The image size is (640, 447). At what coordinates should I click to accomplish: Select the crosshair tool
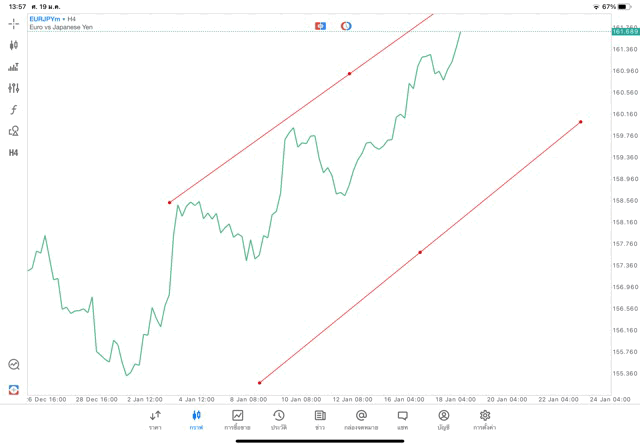coord(14,23)
